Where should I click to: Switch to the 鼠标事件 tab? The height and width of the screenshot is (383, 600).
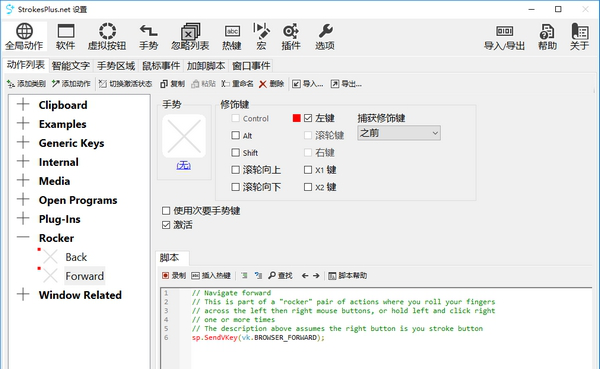click(x=161, y=66)
